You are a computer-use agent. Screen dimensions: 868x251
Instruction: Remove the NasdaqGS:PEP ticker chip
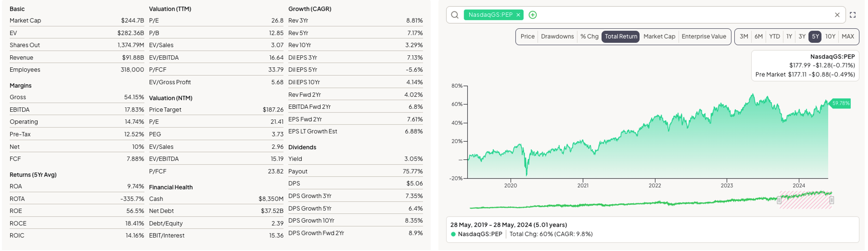pos(518,15)
